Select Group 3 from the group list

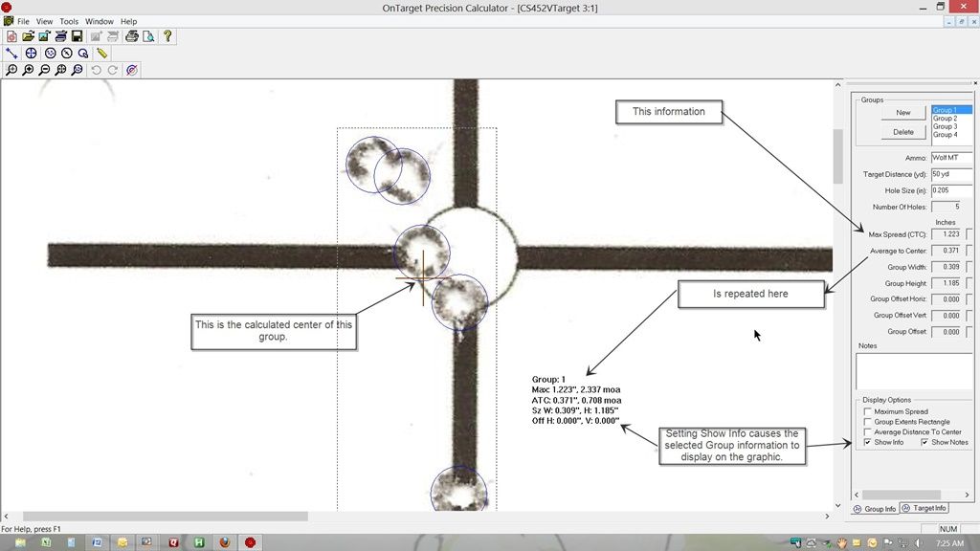pos(947,125)
